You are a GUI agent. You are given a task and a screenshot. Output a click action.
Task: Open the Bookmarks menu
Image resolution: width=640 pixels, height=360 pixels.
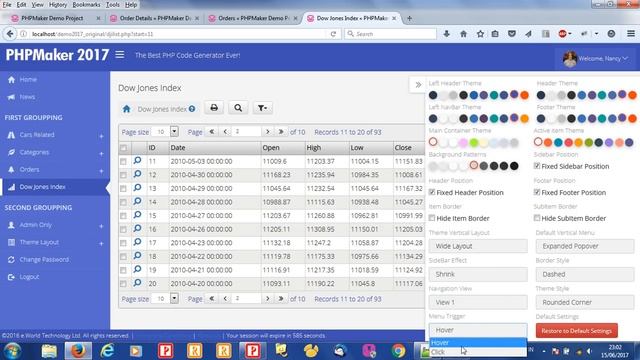pos(86,5)
